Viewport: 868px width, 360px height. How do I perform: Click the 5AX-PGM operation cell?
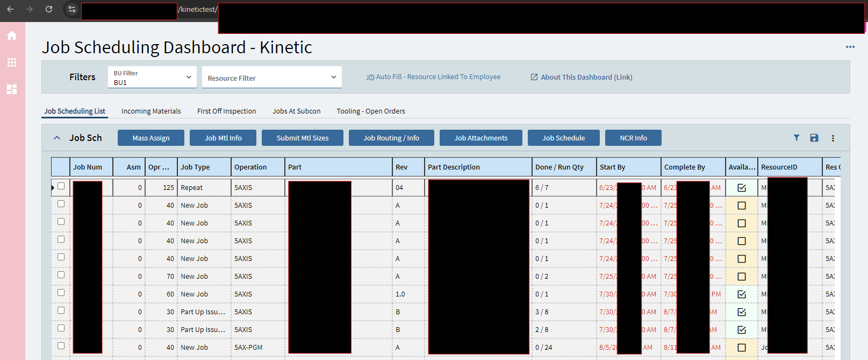pyautogui.click(x=258, y=348)
